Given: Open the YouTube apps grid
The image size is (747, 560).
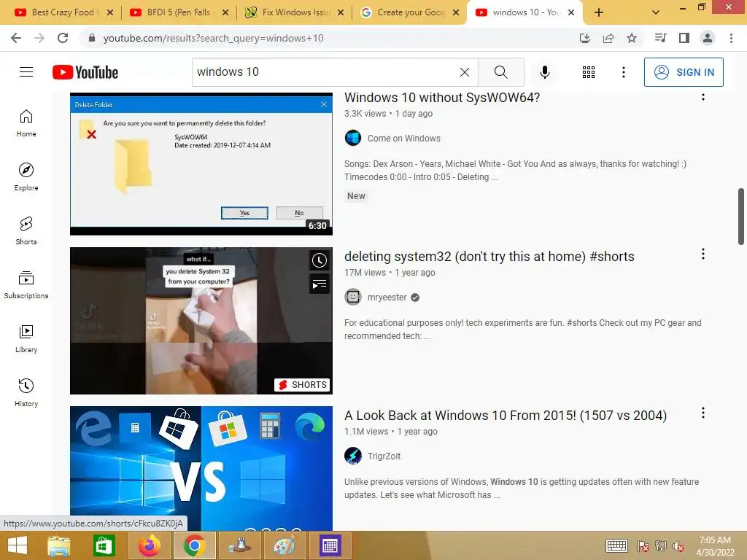Looking at the screenshot, I should [589, 72].
